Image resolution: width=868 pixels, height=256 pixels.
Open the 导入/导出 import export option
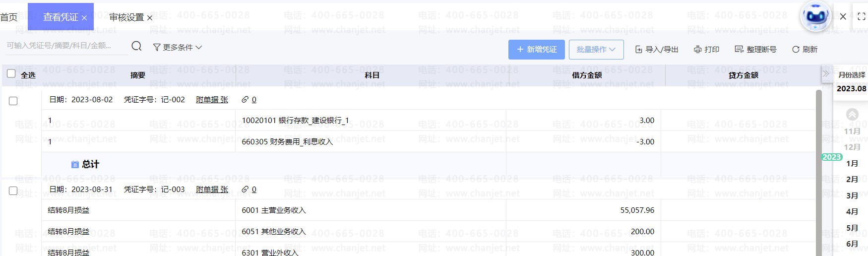tap(657, 50)
